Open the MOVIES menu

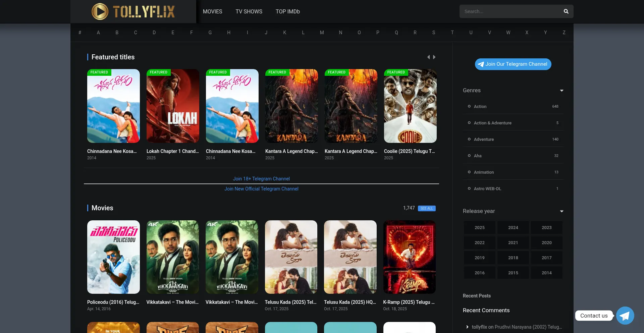(x=212, y=11)
